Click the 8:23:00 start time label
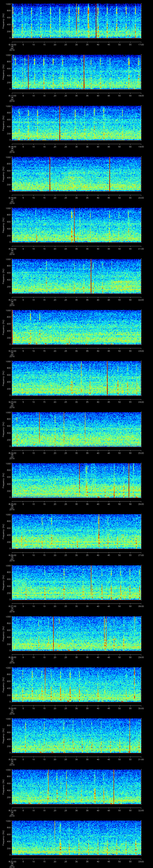 coord(12,402)
